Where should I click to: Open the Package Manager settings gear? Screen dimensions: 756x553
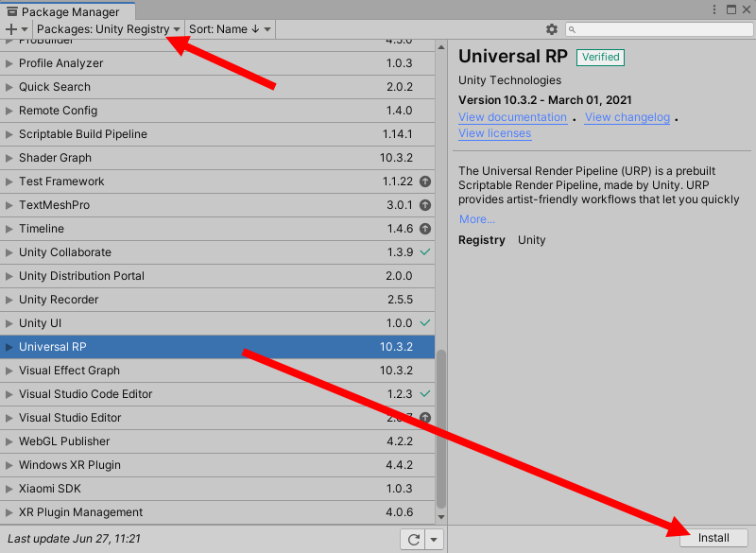pyautogui.click(x=552, y=29)
